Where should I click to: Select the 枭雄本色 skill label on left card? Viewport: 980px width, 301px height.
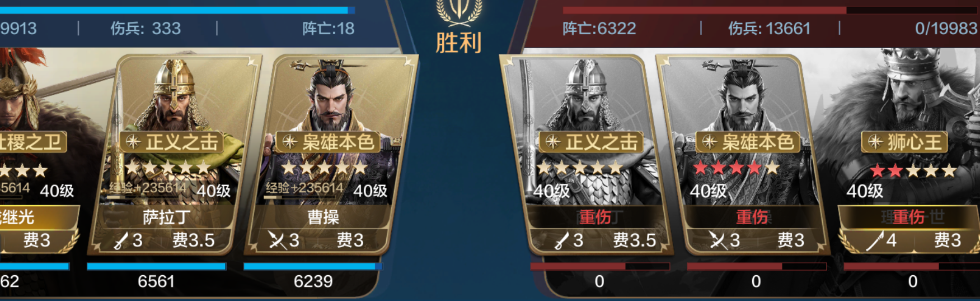coord(327,142)
